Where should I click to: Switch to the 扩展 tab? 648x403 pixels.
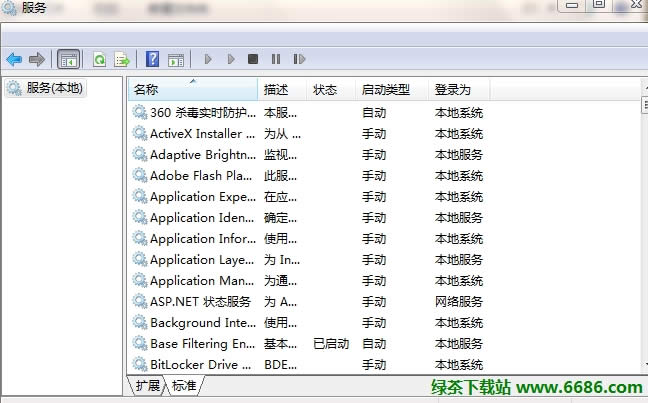[147, 385]
